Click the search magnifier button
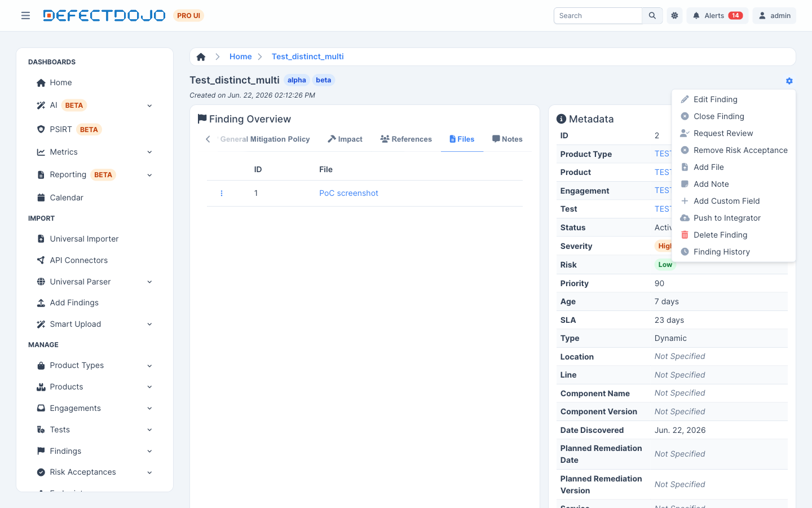812x508 pixels. click(x=652, y=16)
